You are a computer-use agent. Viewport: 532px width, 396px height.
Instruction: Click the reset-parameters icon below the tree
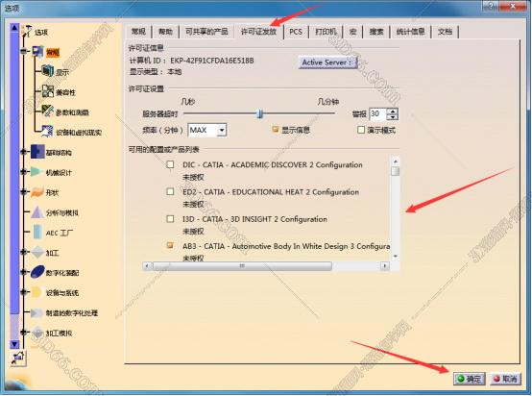[x=18, y=358]
